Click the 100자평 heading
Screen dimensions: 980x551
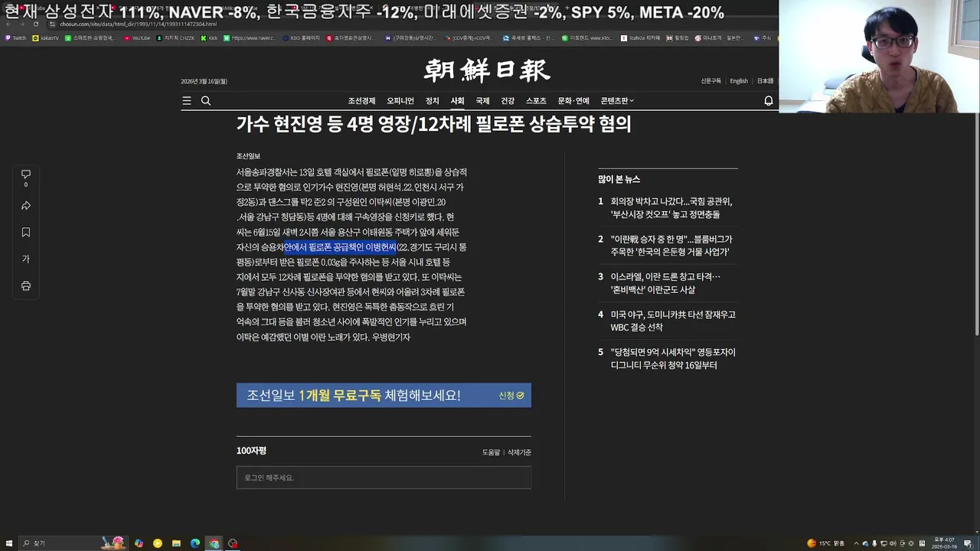(x=251, y=451)
